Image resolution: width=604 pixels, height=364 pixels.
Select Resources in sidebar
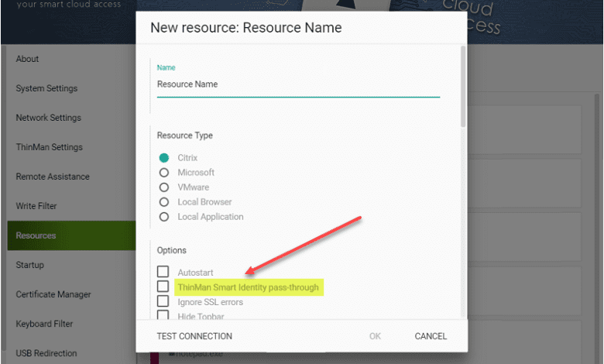[71, 235]
